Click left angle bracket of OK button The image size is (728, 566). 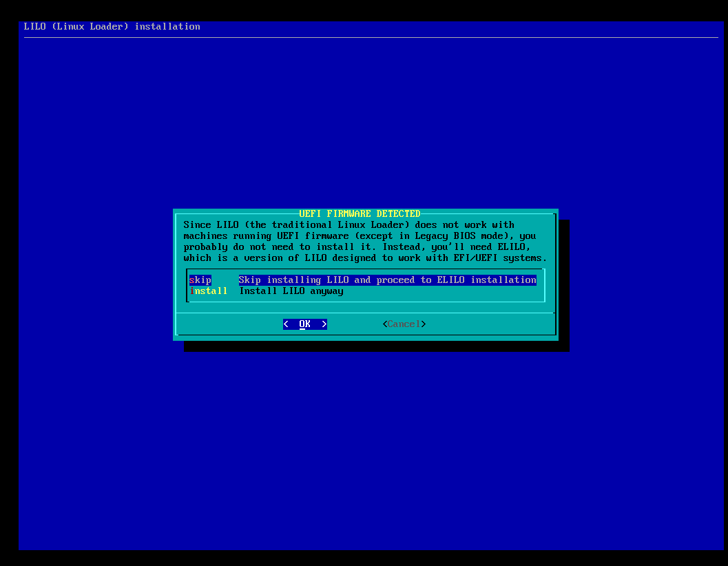coord(286,324)
